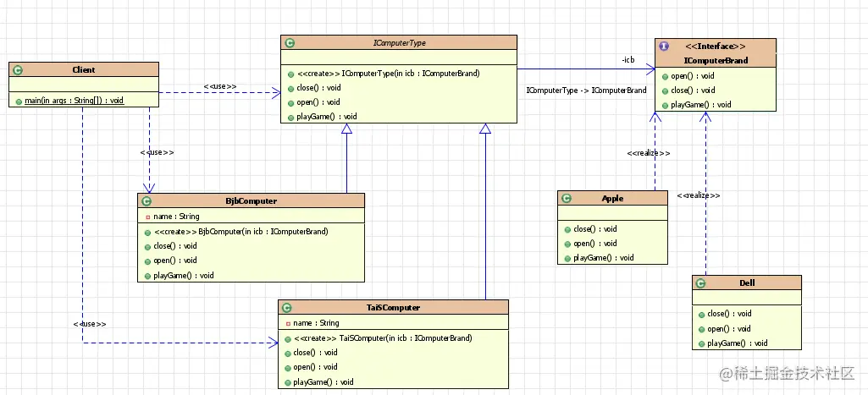Screen dimensions: 868x395
Task: Click the main method's green icon in Client
Action: pyautogui.click(x=19, y=101)
